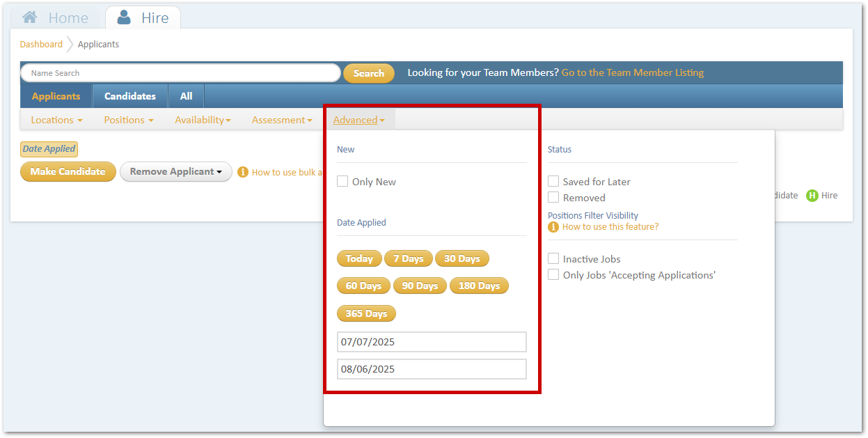
Task: Open the Remove Applicant dropdown
Action: [x=175, y=172]
